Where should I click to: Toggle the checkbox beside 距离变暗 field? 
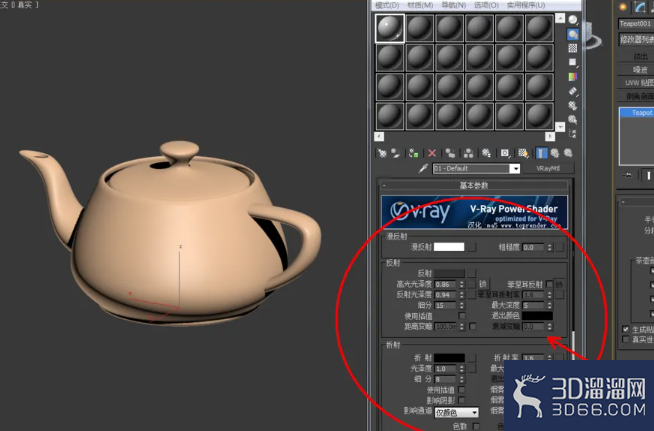point(473,326)
